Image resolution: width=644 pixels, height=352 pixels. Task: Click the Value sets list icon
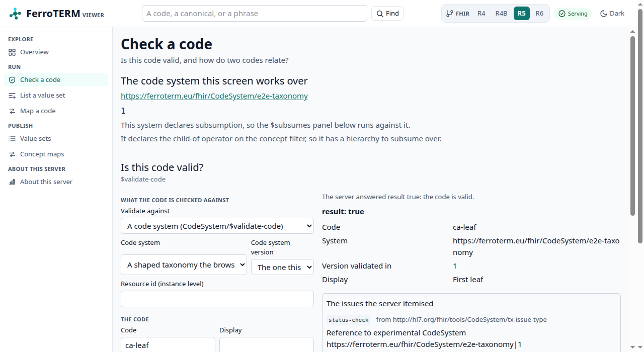[12, 139]
